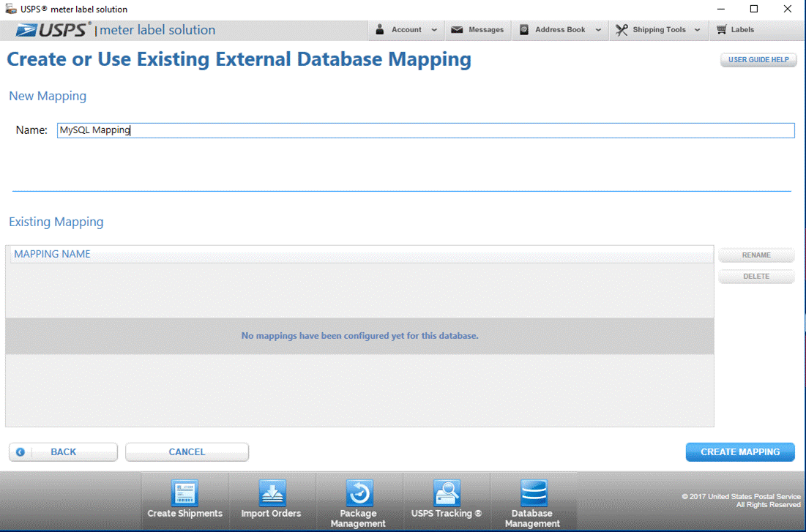The image size is (806, 532).
Task: Click the 'meter label solution' header text
Action: click(157, 30)
